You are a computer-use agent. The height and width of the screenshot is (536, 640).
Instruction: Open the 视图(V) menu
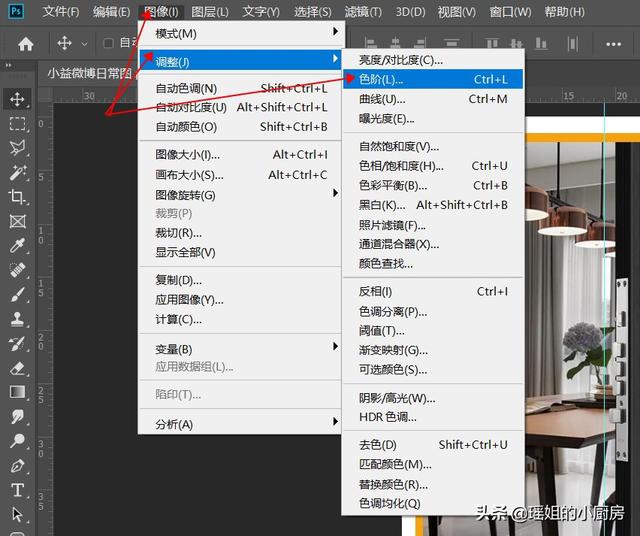(456, 11)
